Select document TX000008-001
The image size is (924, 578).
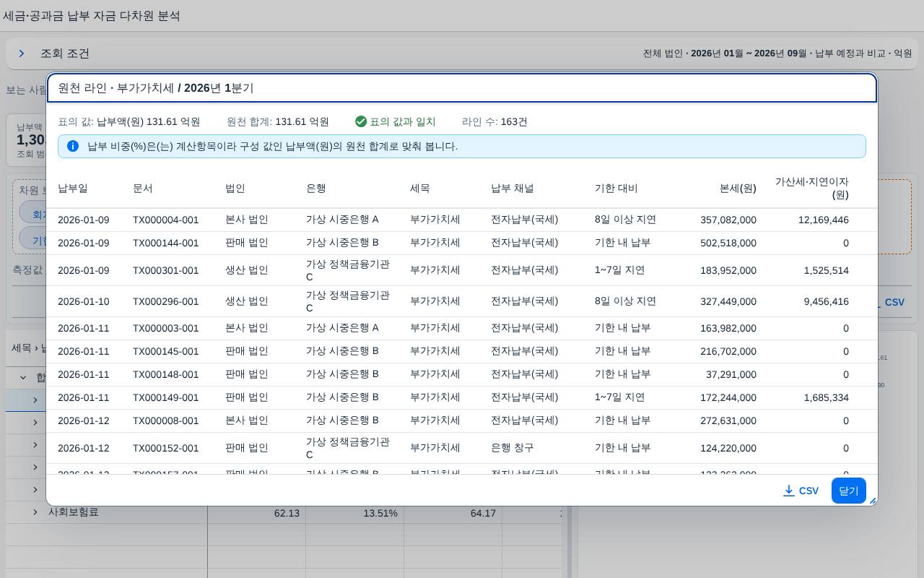[x=165, y=420]
